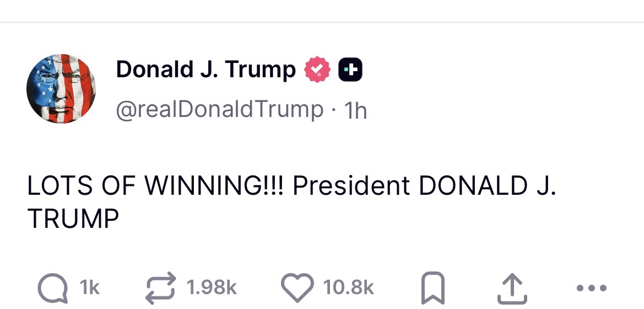The width and height of the screenshot is (644, 309).
Task: Open the three-dot more options menu
Action: 591,288
